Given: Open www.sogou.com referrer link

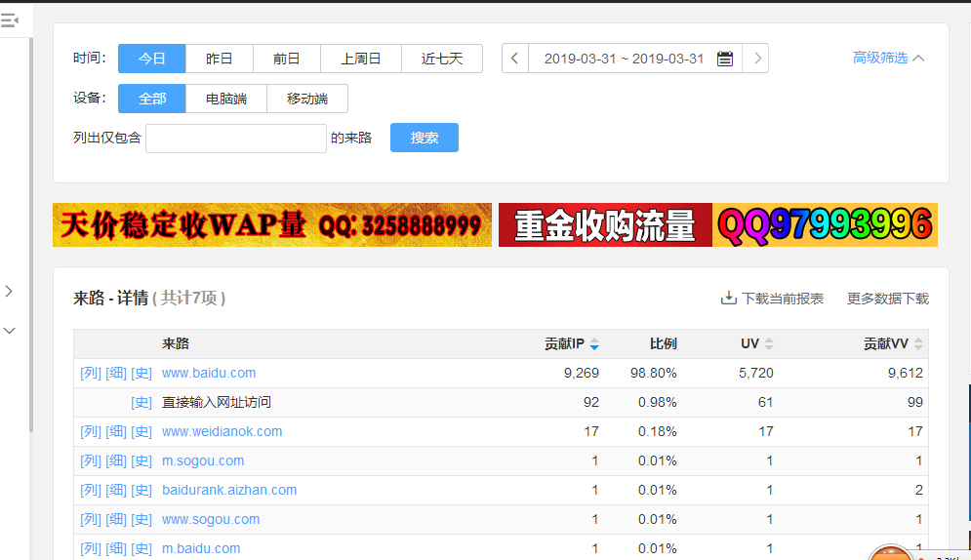Looking at the screenshot, I should tap(211, 519).
